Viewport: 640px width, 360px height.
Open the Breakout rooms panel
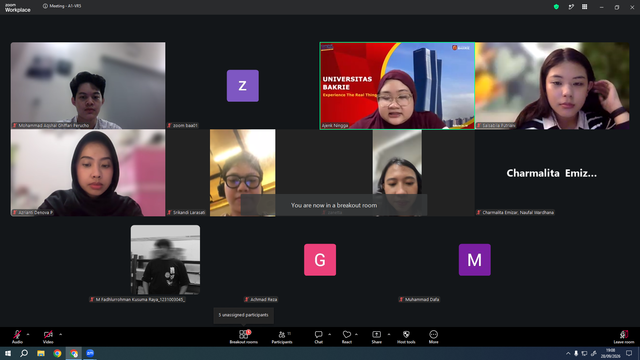click(244, 337)
